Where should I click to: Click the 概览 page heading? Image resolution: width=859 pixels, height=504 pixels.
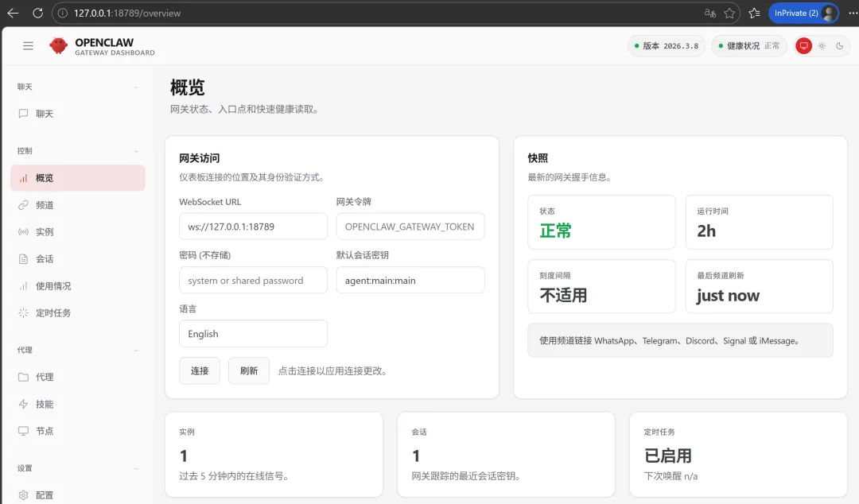pyautogui.click(x=188, y=87)
